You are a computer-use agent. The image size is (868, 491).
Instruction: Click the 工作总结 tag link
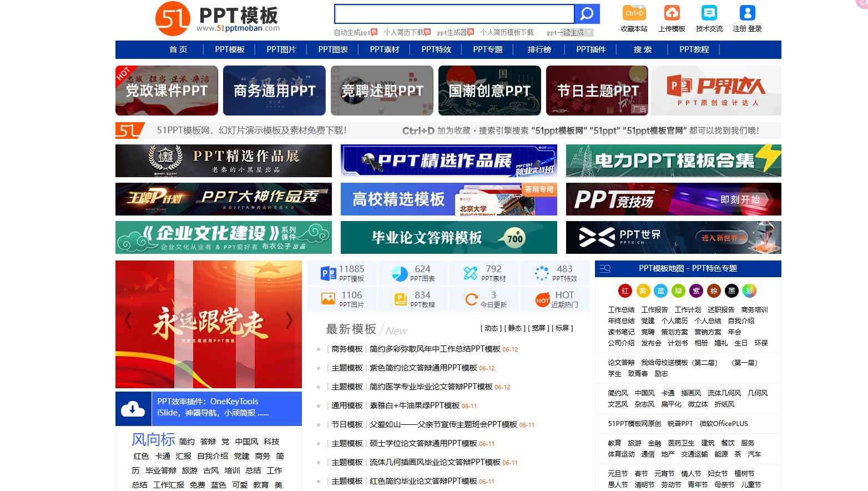[621, 310]
